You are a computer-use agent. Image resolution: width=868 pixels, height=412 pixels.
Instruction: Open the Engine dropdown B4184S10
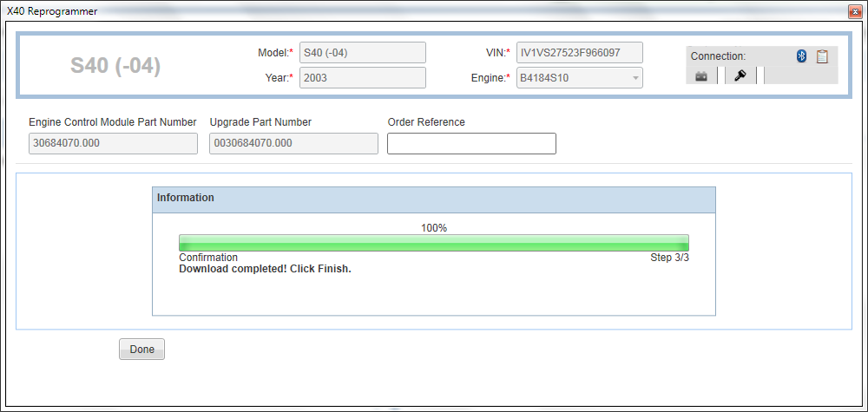(x=580, y=78)
